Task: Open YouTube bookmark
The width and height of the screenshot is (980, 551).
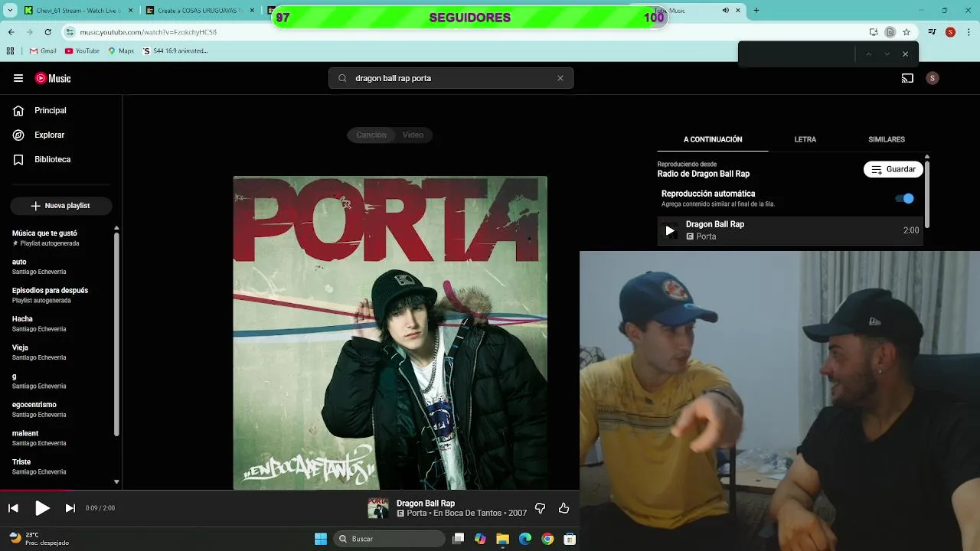Action: (82, 51)
